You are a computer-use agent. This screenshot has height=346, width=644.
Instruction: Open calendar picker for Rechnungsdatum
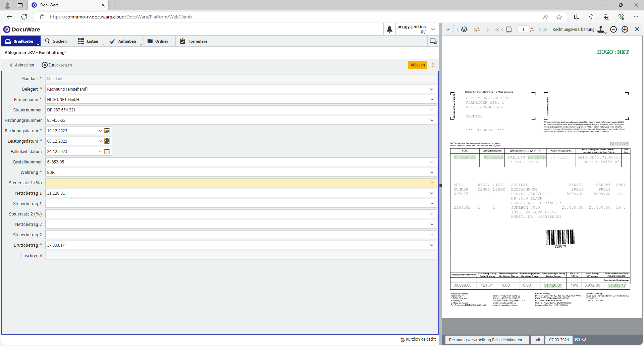click(x=107, y=131)
